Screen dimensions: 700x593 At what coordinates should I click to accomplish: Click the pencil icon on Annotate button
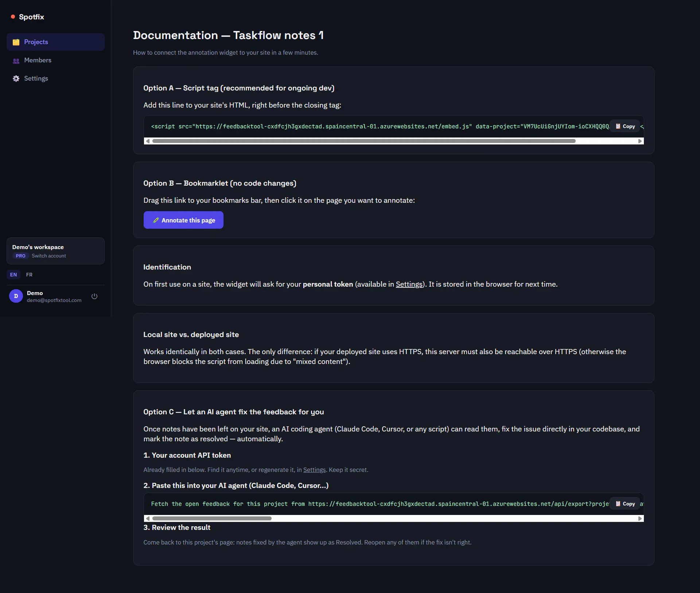point(156,220)
